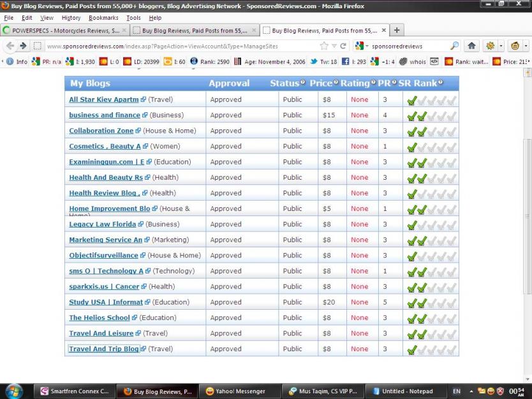Click the SR Rank checkmarks for Travel And Leisure
The height and width of the screenshot is (399, 532).
432,334
